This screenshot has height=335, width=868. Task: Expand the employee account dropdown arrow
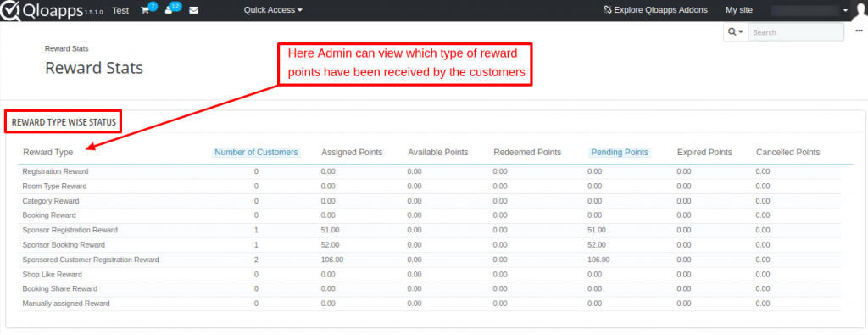845,10
